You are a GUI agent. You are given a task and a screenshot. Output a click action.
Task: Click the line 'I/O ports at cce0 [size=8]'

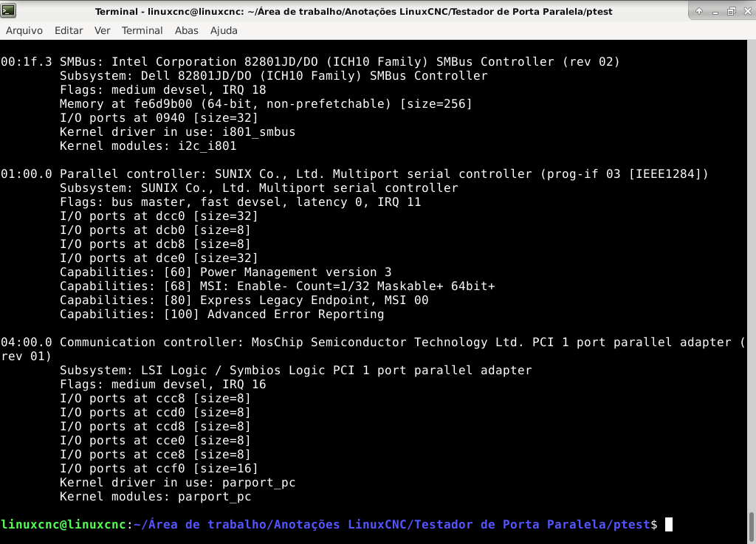coord(155,440)
